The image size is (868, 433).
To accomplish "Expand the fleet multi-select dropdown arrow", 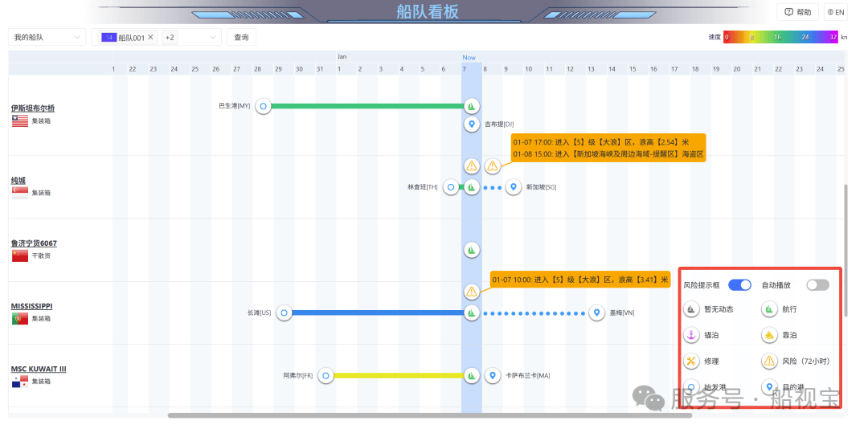I will click(x=213, y=37).
